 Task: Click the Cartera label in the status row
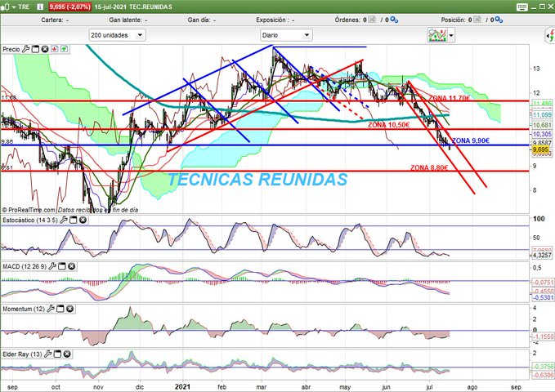click(52, 20)
